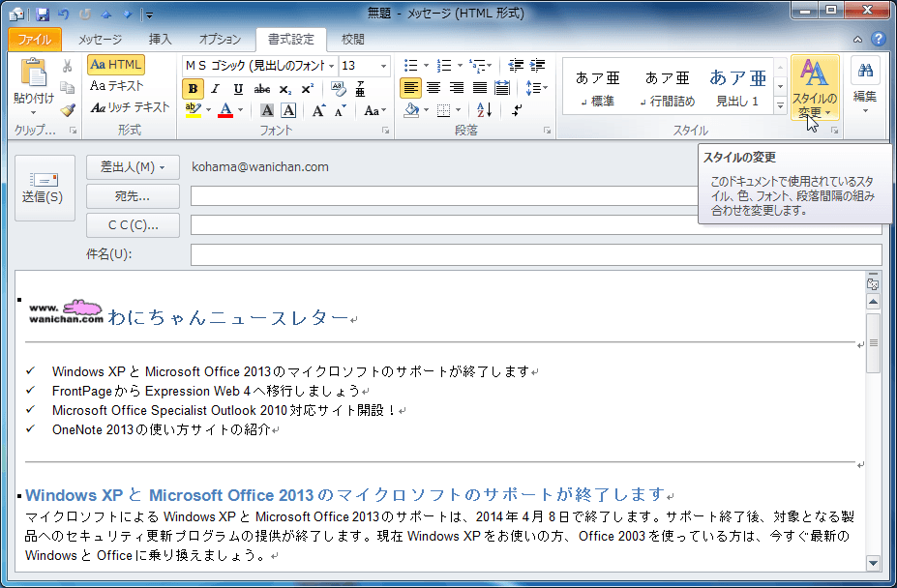This screenshot has width=897, height=588.
Task: Apply underline formatting
Action: click(x=238, y=89)
